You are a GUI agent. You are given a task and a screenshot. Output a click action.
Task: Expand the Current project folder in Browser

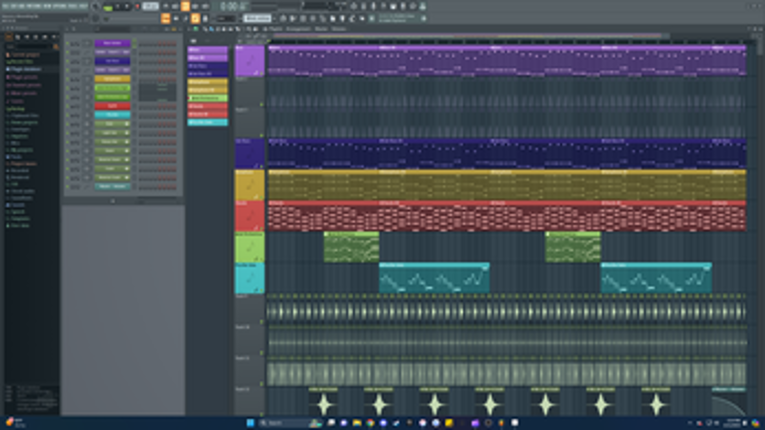click(24, 55)
